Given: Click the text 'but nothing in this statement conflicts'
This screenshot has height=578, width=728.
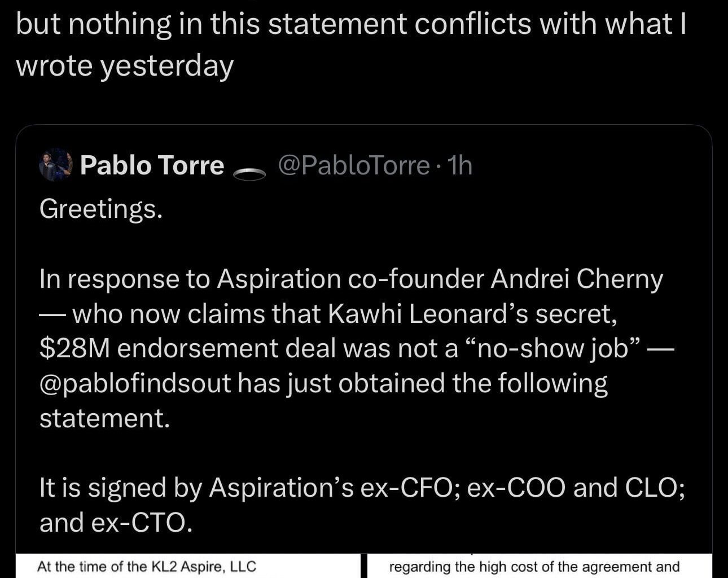Looking at the screenshot, I should [x=350, y=23].
